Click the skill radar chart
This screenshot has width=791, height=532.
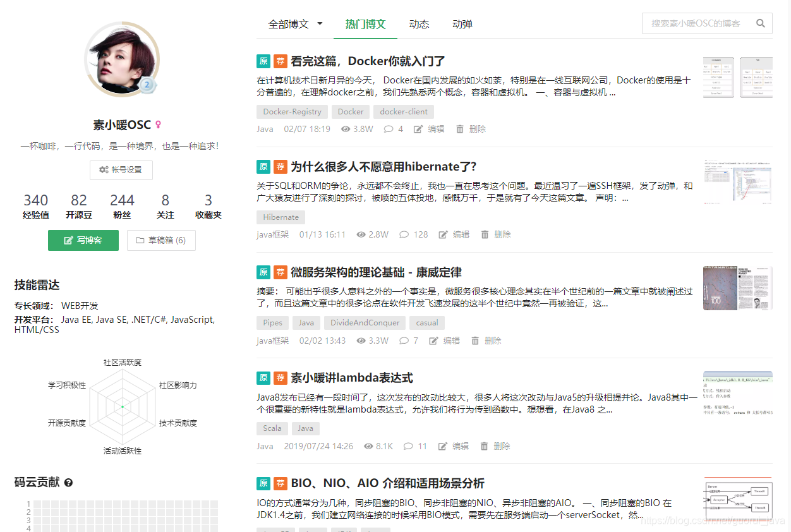click(x=123, y=406)
